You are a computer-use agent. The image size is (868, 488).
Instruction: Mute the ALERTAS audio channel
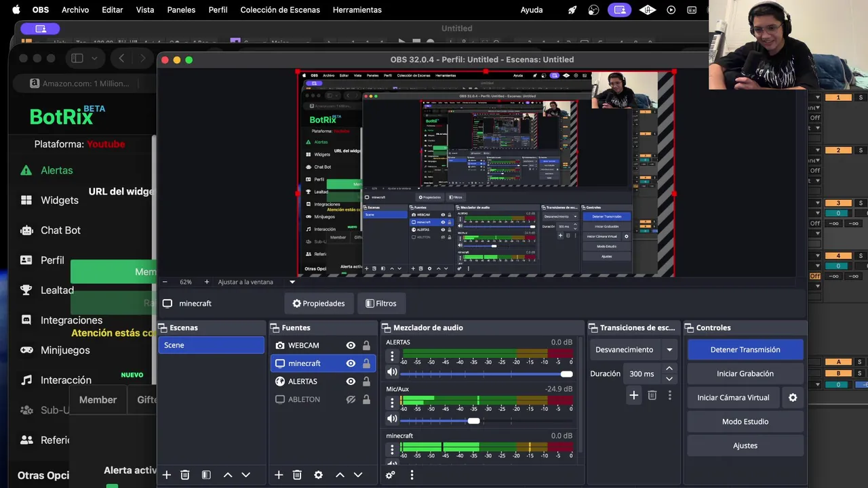pyautogui.click(x=392, y=372)
